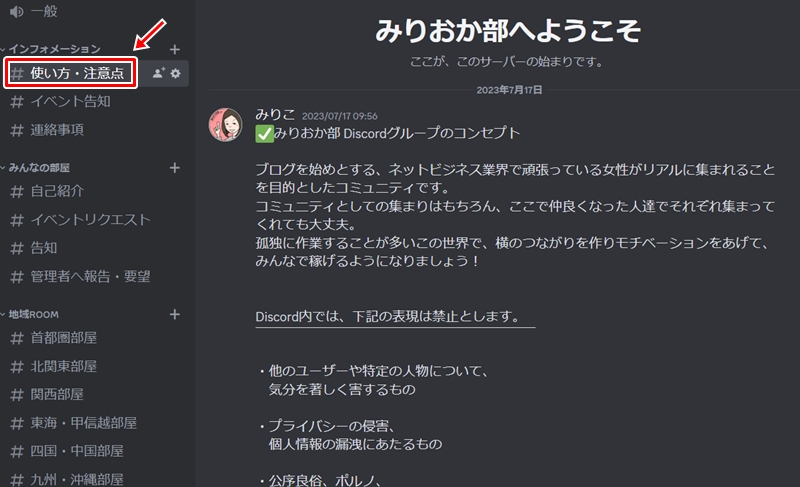Click the line を目的としたコミュニティです。
The height and width of the screenshot is (487, 800).
pos(353,188)
